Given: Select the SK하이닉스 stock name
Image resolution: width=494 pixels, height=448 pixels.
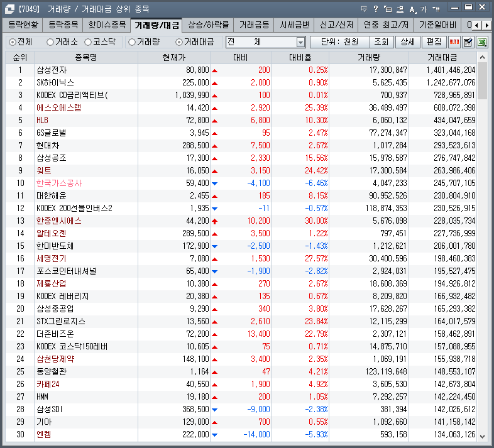Looking at the screenshot, I should point(55,82).
